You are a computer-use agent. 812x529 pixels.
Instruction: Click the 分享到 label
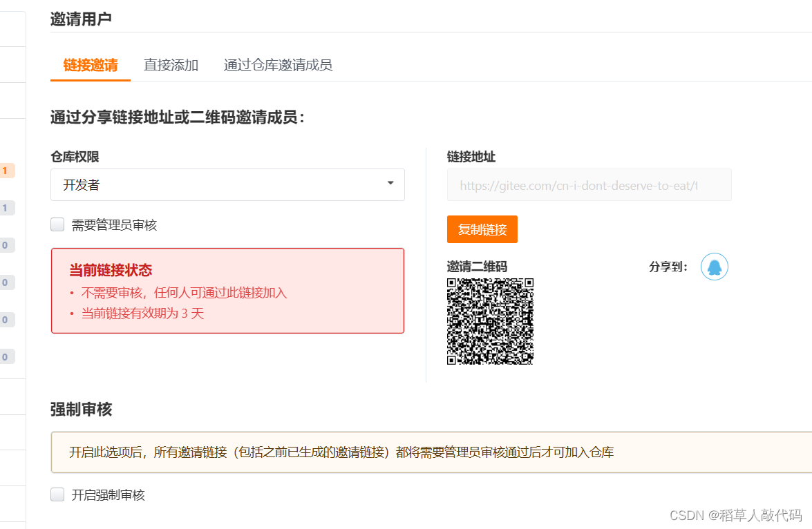(668, 267)
